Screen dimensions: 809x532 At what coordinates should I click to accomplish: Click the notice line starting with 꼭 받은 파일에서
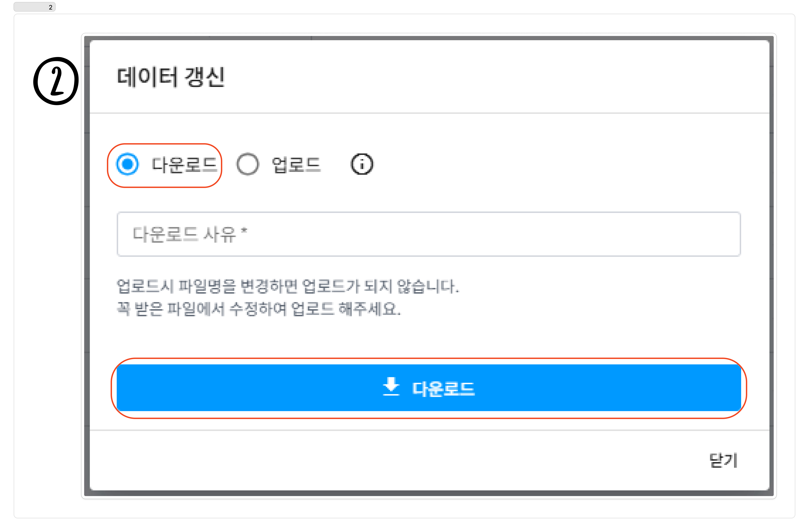tap(259, 309)
